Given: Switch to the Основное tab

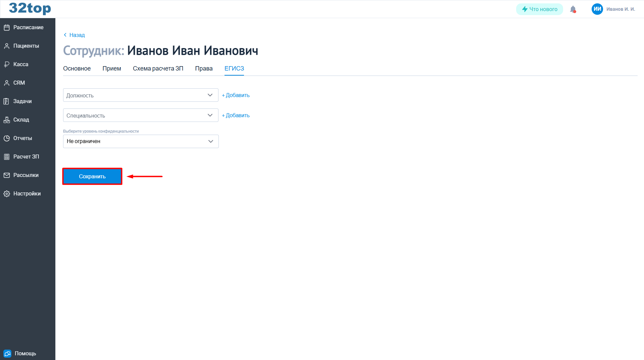Looking at the screenshot, I should 77,69.
